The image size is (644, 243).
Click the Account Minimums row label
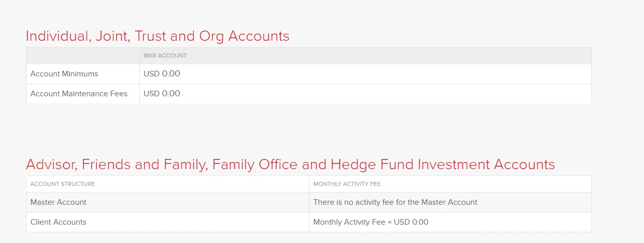[x=64, y=74]
